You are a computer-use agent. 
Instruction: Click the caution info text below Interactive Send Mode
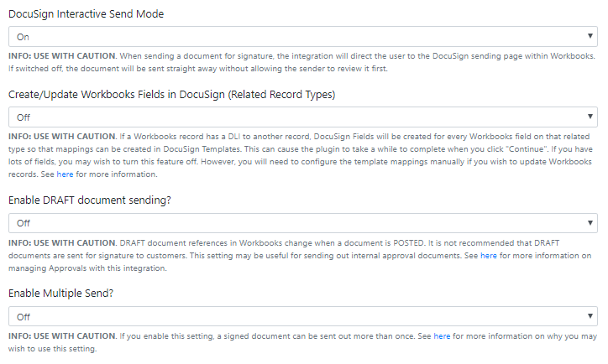301,62
